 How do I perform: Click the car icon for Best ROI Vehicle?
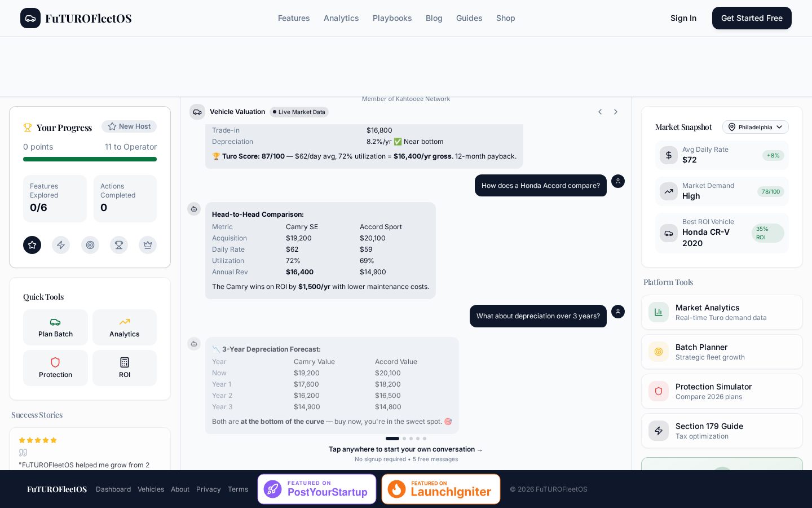669,233
